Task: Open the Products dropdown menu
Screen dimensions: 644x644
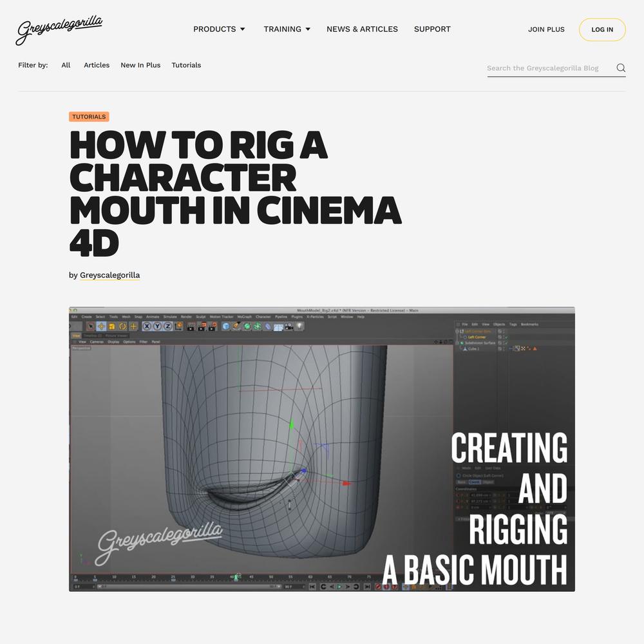Action: click(x=219, y=29)
